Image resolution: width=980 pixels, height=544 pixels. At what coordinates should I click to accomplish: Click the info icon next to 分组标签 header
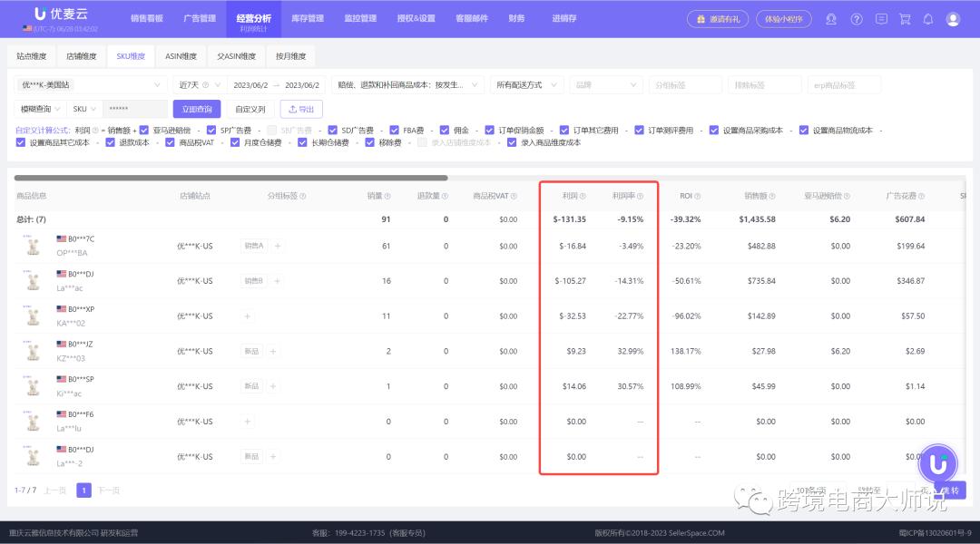pyautogui.click(x=303, y=196)
